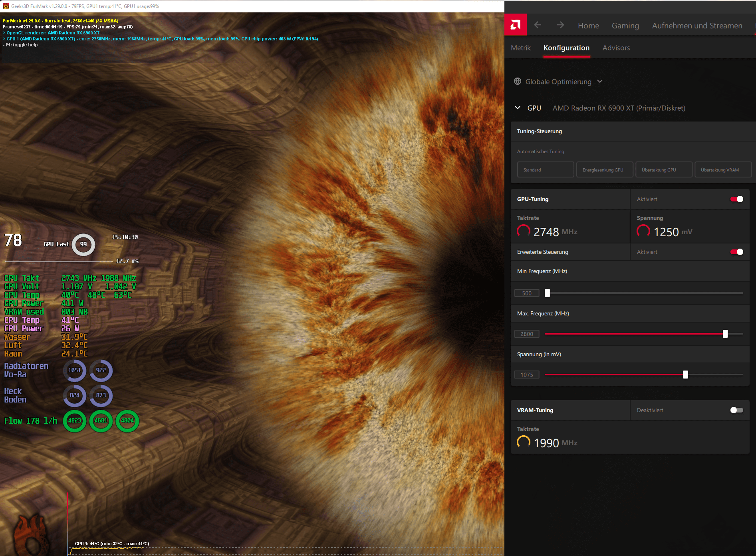Click the Max. Frequenz slider handle
756x556 pixels.
click(x=725, y=334)
